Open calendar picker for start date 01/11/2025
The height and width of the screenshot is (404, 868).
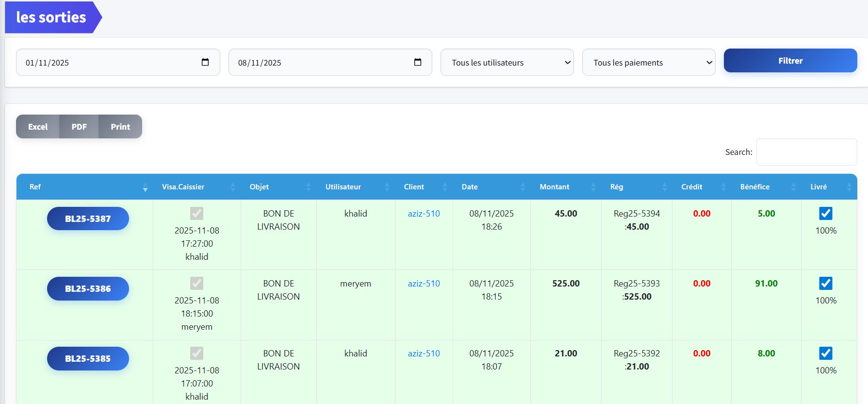pos(205,62)
